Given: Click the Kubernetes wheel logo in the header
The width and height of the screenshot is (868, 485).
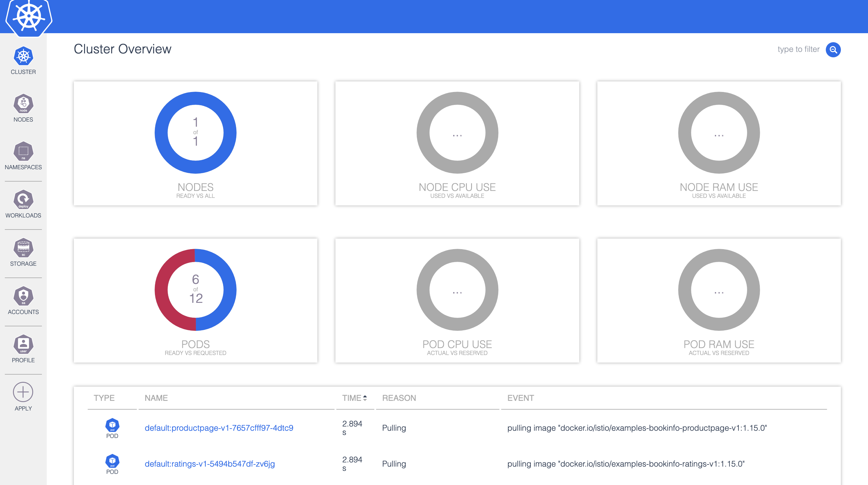Looking at the screenshot, I should point(28,17).
